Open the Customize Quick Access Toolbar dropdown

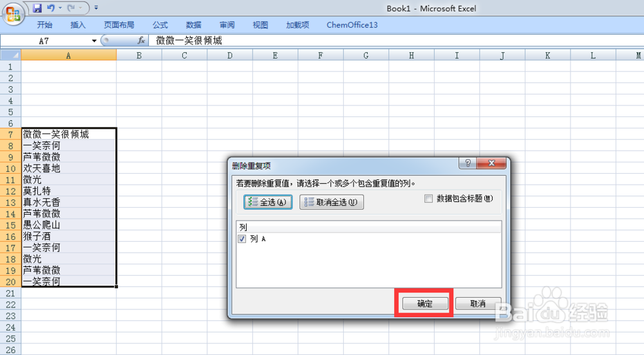(96, 8)
